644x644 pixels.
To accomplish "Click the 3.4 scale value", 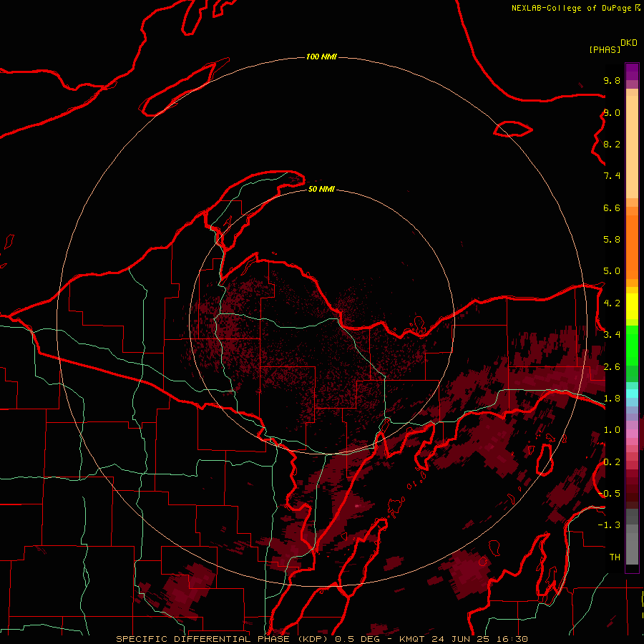I will 612,335.
